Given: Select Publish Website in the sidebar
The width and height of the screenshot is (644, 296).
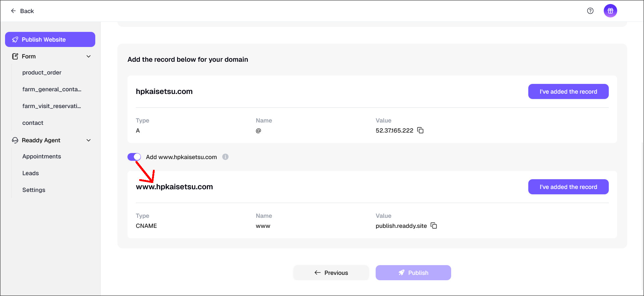Looking at the screenshot, I should (50, 40).
